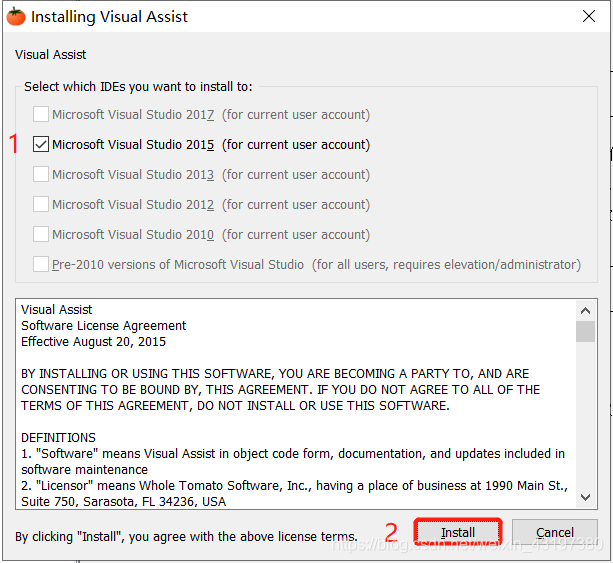
Task: Tick Microsoft Visual Studio 2012 checkbox
Action: [x=41, y=204]
